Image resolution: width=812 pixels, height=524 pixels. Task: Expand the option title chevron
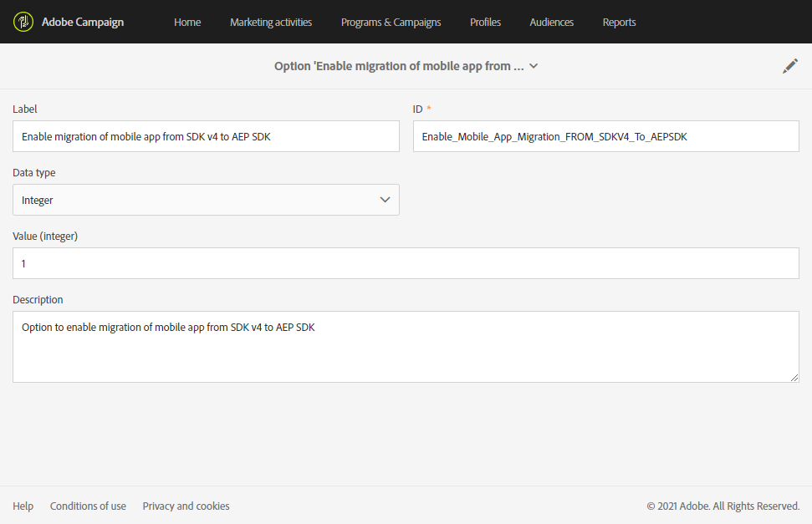coord(534,66)
